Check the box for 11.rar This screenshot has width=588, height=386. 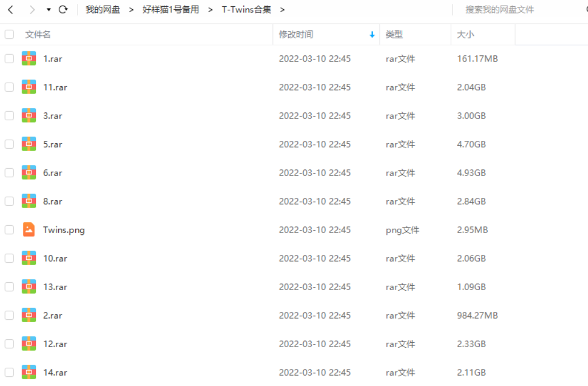coord(9,87)
